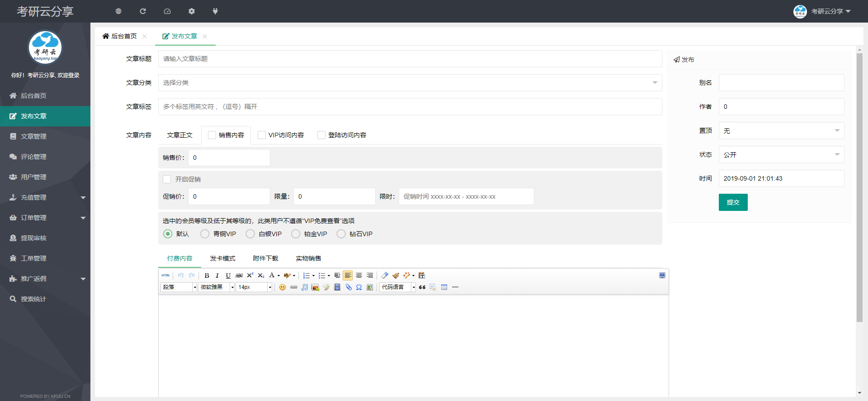Click the refresh icon in top bar
The width and height of the screenshot is (868, 401).
pos(143,11)
